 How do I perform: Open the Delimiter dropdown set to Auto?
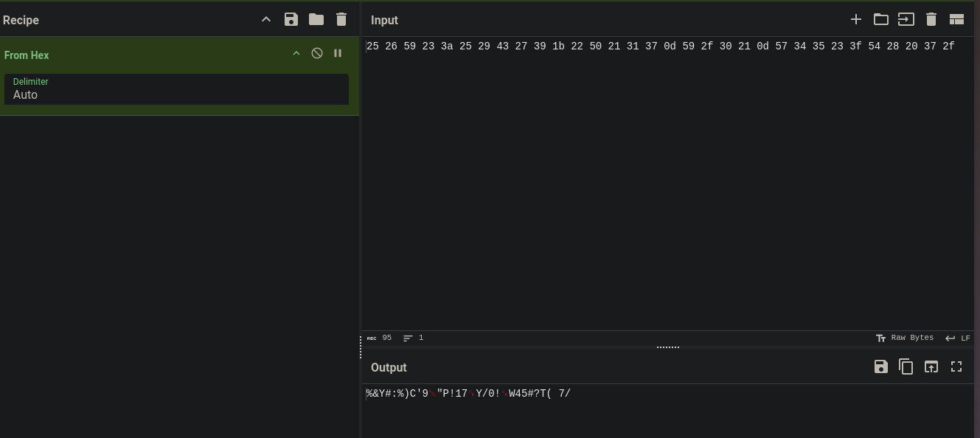point(176,89)
